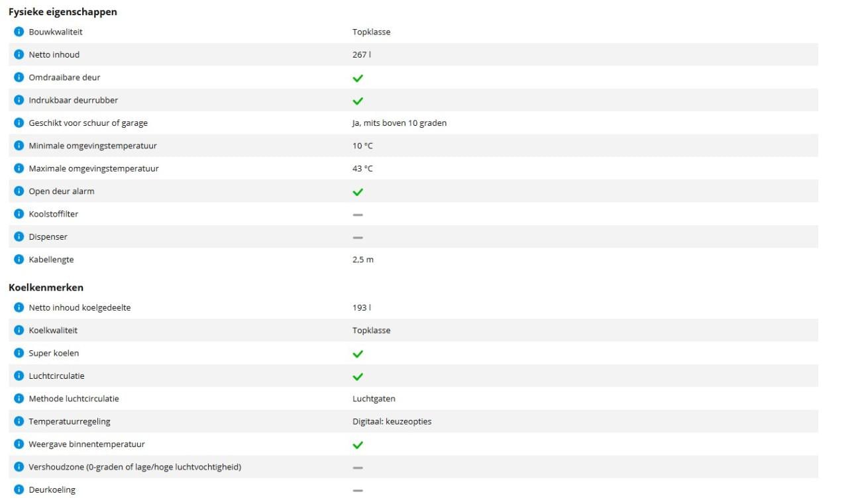Screen dimensions: 848x504
Task: Open the Netto inhoud info tooltip
Action: 19,54
